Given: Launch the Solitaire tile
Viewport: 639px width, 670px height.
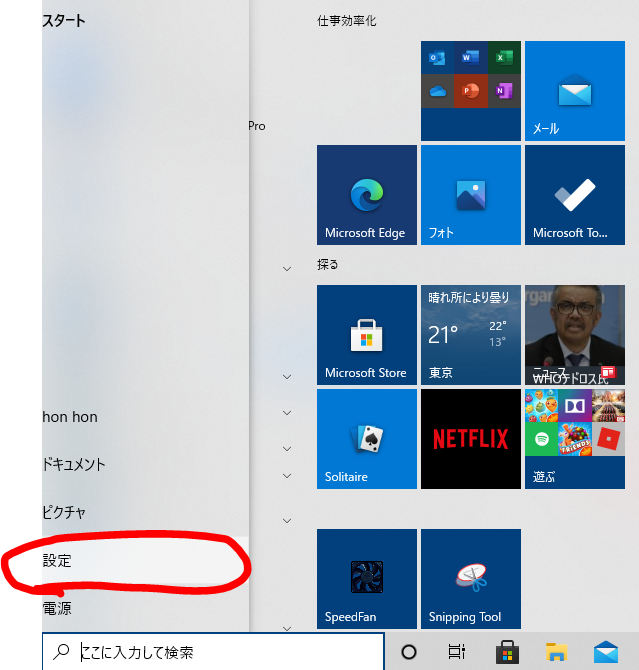Looking at the screenshot, I should pyautogui.click(x=367, y=439).
